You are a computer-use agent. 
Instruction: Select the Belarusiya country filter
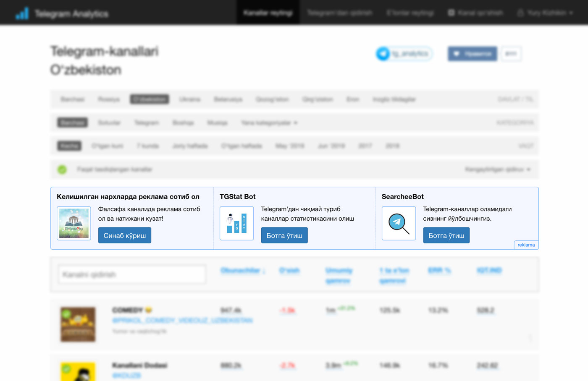pyautogui.click(x=228, y=99)
